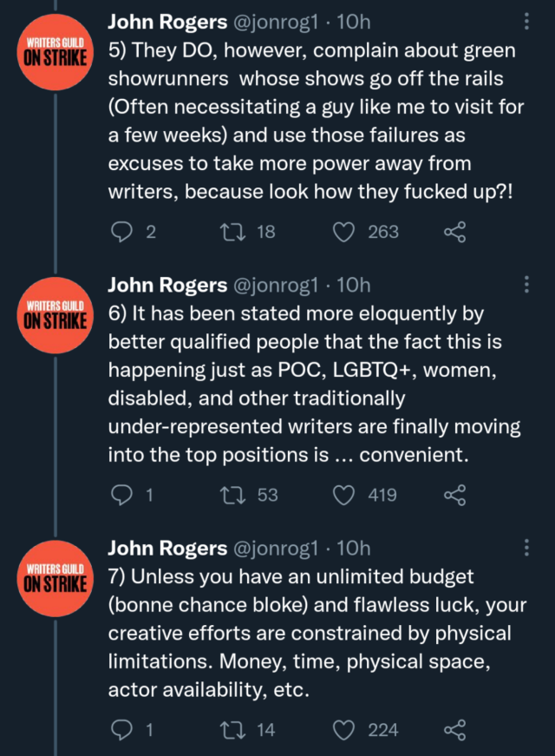Retweet the tweet with 14 retweets
The width and height of the screenshot is (555, 756).
(x=232, y=729)
